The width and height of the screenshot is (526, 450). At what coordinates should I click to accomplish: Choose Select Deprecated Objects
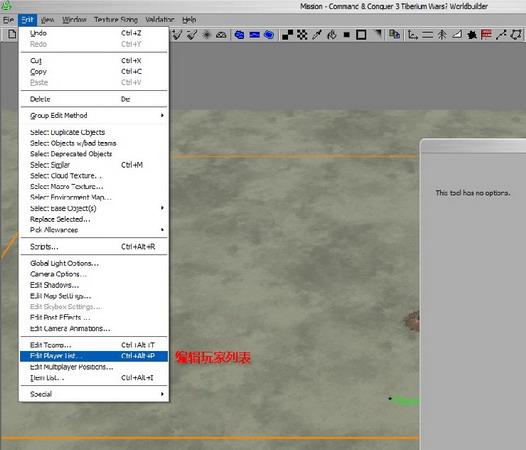click(94, 154)
